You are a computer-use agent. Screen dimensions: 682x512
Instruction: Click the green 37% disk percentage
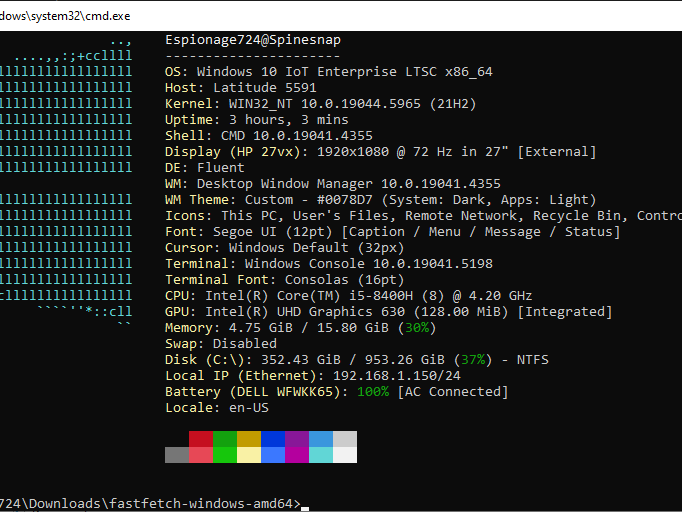[473, 360]
